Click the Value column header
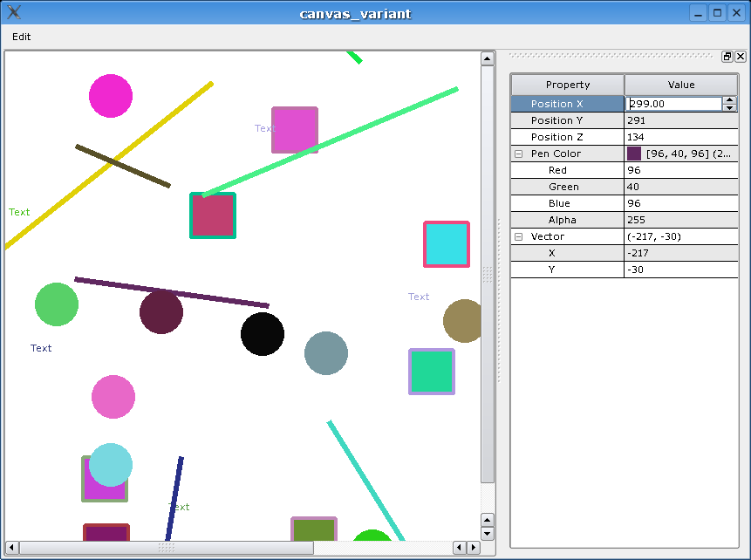The image size is (751, 560). click(681, 85)
